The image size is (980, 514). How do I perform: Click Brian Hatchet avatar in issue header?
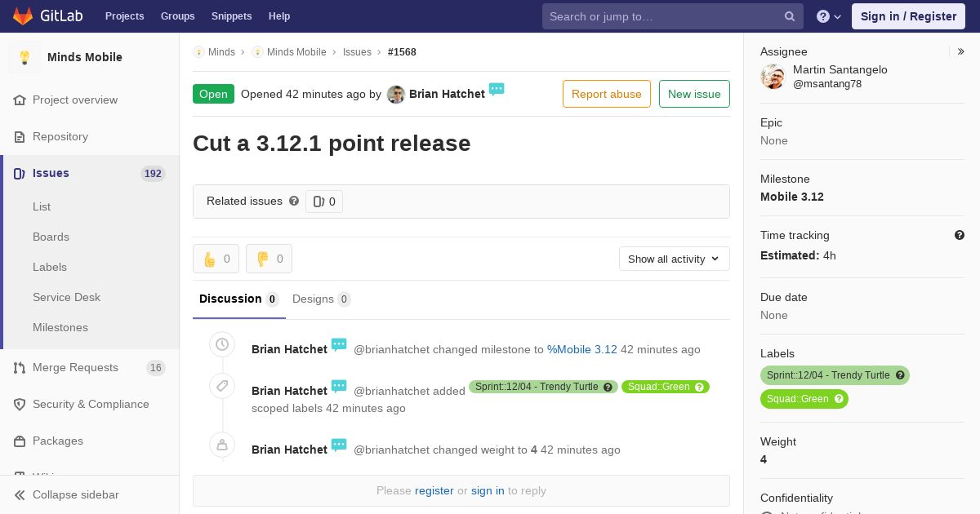coord(396,95)
